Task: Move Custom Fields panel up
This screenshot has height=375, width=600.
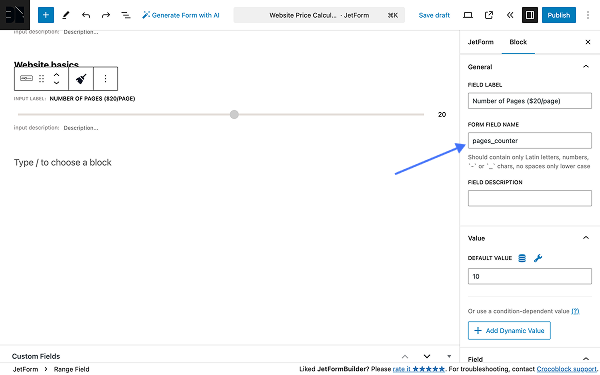Action: coord(405,356)
